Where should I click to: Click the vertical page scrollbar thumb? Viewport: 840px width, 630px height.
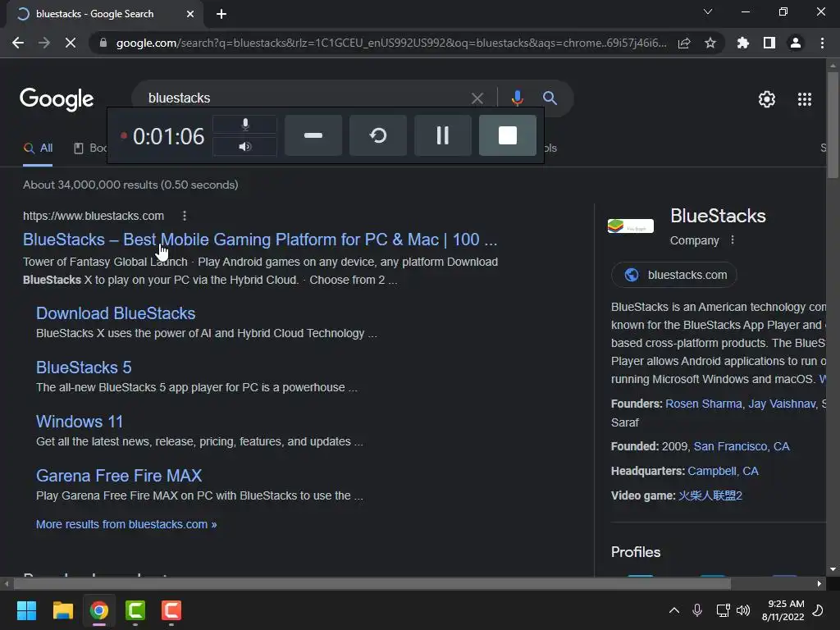[x=833, y=125]
